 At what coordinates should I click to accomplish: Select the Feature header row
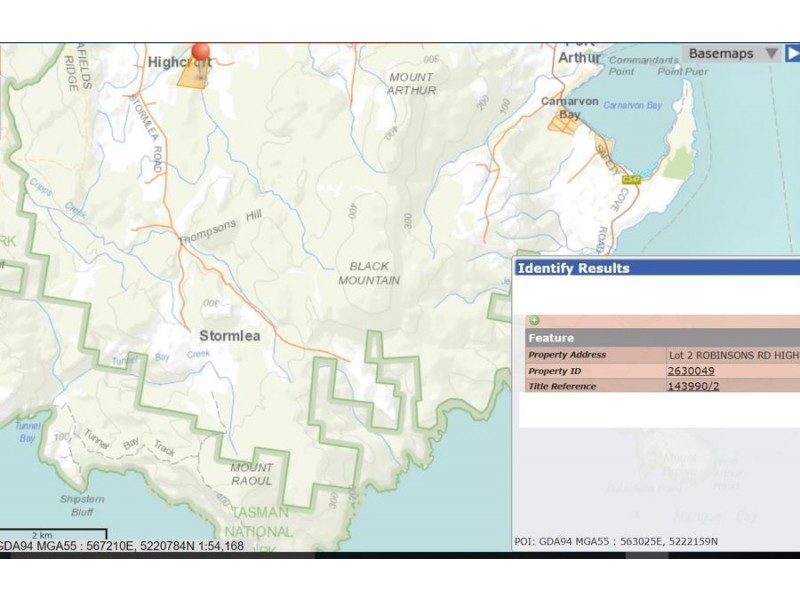click(663, 338)
